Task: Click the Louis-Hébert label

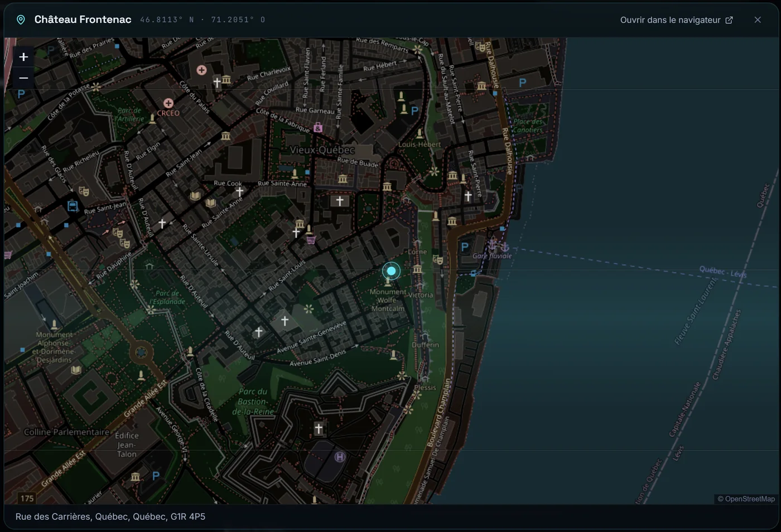Action: tap(420, 144)
